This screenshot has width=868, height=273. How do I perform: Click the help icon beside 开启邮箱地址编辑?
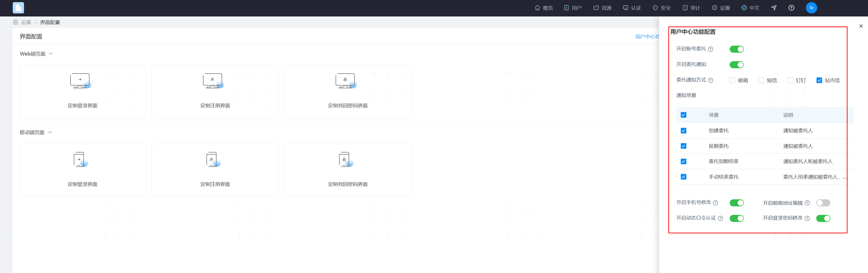pos(807,203)
